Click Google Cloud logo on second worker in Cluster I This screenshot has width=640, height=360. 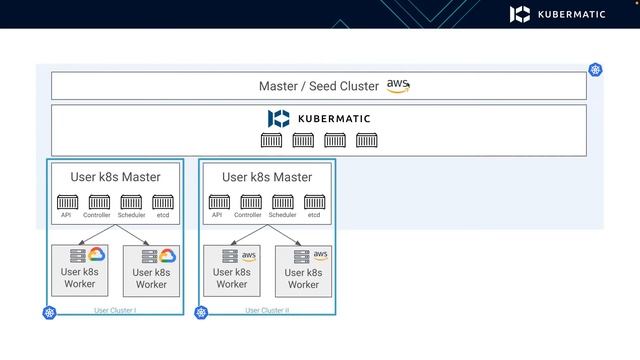(x=167, y=256)
